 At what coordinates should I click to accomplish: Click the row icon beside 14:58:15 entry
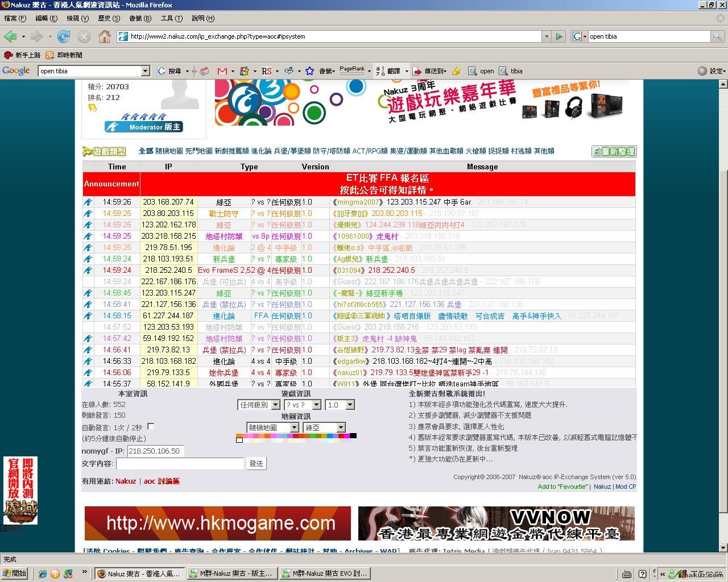tap(88, 315)
